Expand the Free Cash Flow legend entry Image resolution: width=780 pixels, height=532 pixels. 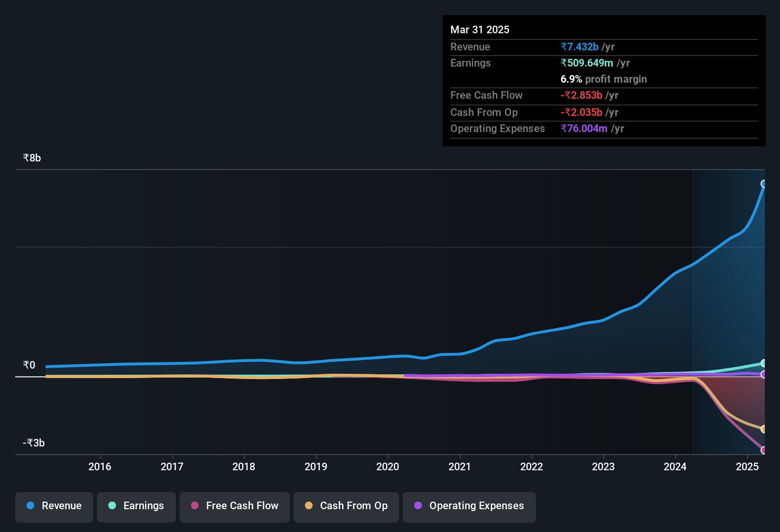[234, 506]
